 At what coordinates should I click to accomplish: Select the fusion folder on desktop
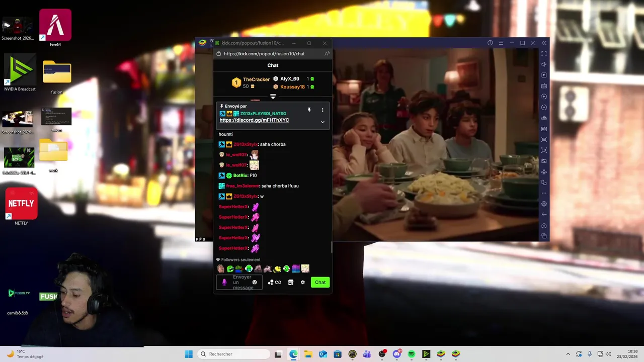[57, 77]
